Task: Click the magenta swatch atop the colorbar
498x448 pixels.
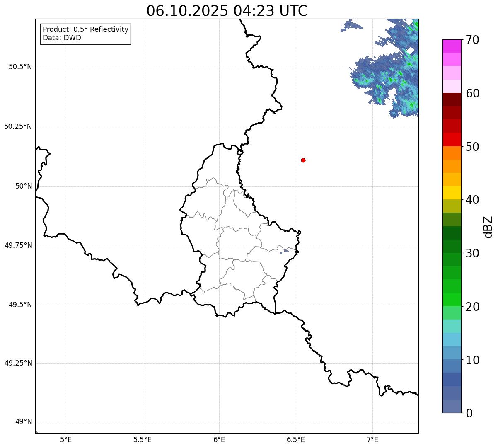Action: point(452,46)
